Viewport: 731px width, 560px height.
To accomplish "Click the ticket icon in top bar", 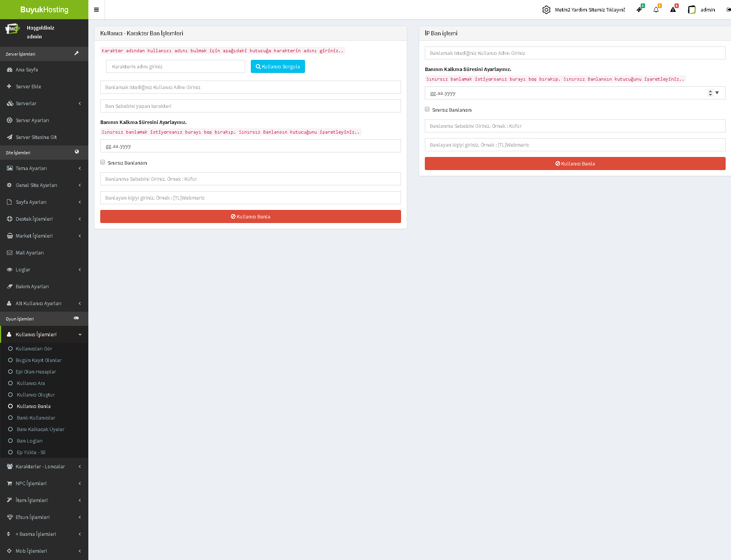I will tap(639, 10).
